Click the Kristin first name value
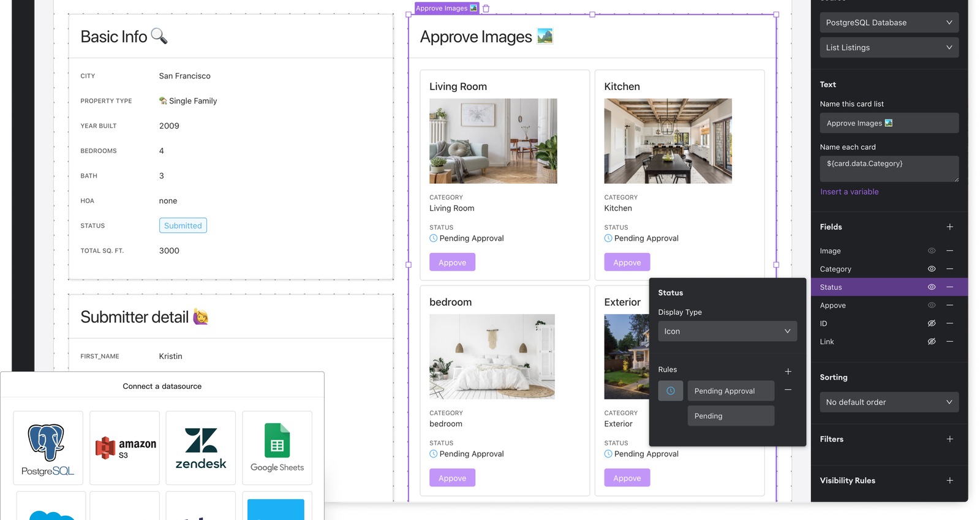The image size is (980, 520). (171, 356)
